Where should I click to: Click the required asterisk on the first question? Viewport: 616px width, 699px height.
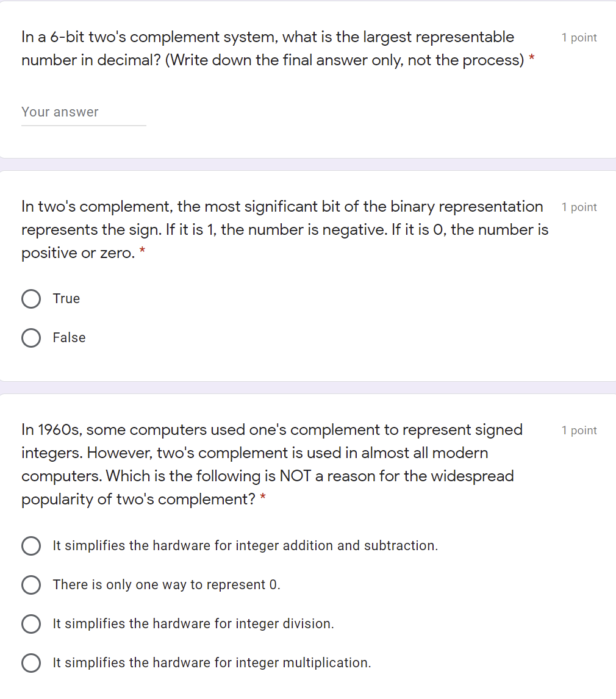pyautogui.click(x=530, y=60)
